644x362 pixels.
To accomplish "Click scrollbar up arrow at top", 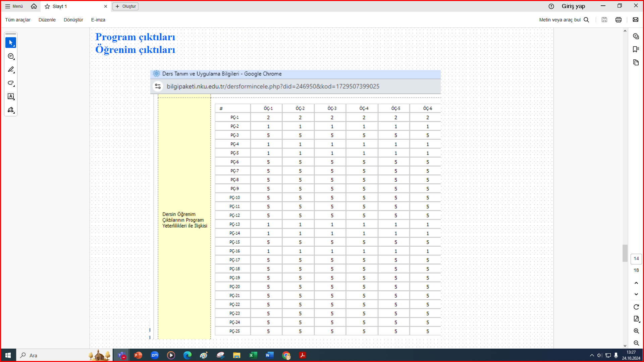I will tap(625, 31).
